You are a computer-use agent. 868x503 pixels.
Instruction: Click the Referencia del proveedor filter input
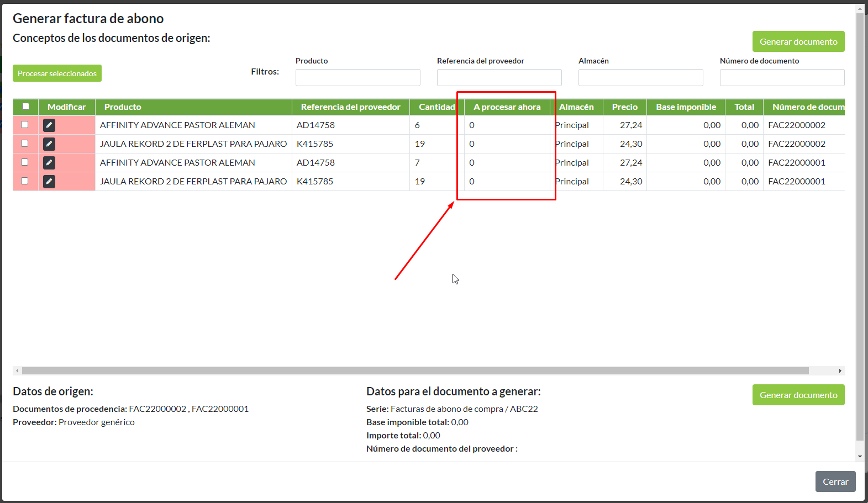click(x=499, y=77)
